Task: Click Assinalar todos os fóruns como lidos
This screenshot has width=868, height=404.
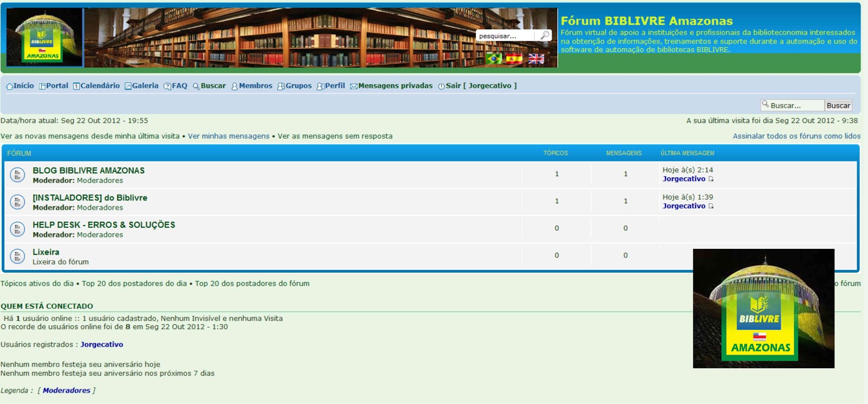Action: coord(796,136)
